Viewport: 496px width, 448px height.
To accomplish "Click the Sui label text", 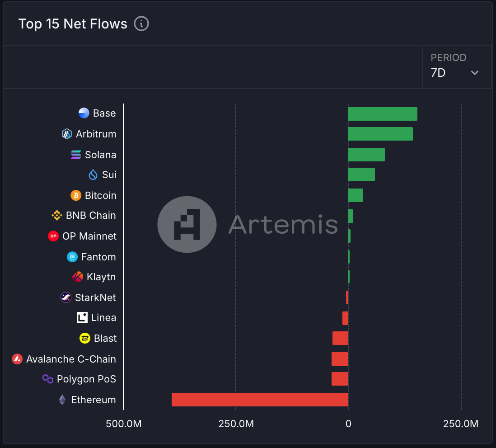I will 109,175.
